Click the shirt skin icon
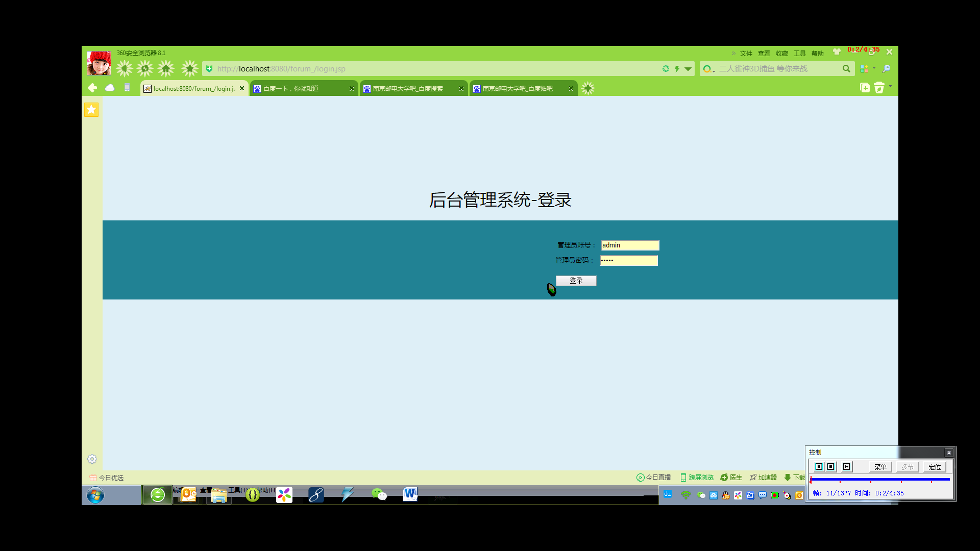The width and height of the screenshot is (980, 551). coord(837,52)
